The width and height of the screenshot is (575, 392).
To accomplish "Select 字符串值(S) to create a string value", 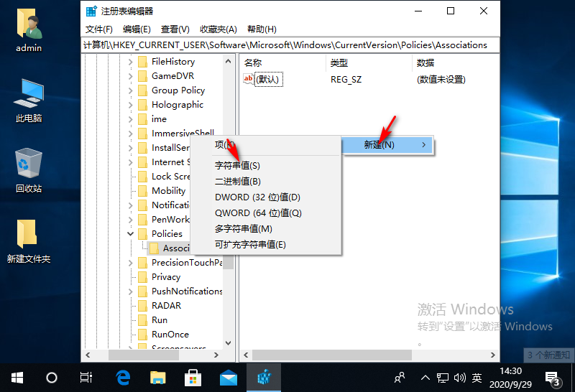I will [266, 166].
